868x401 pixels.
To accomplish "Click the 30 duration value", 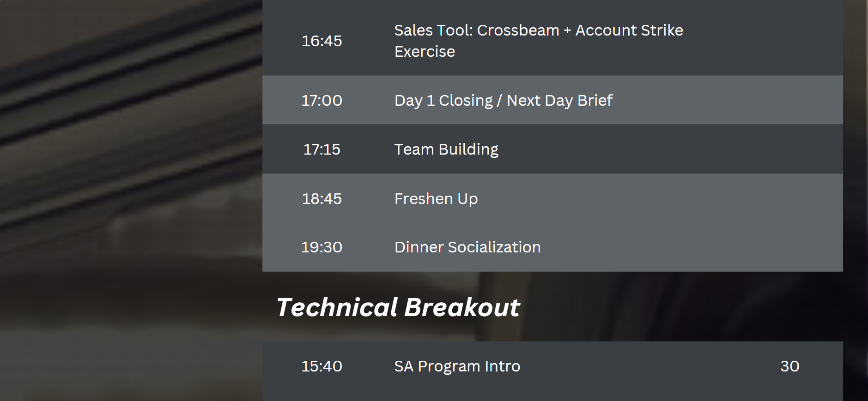I will coord(789,366).
